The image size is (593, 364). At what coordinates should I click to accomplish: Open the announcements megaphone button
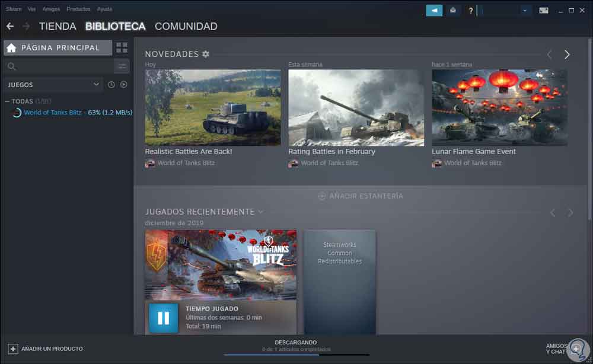point(434,11)
